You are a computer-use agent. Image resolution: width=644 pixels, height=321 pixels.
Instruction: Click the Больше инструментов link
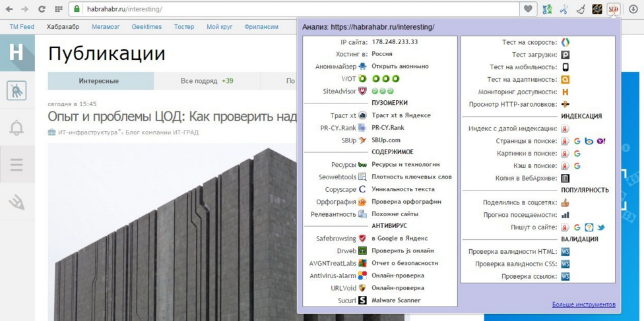click(x=583, y=305)
